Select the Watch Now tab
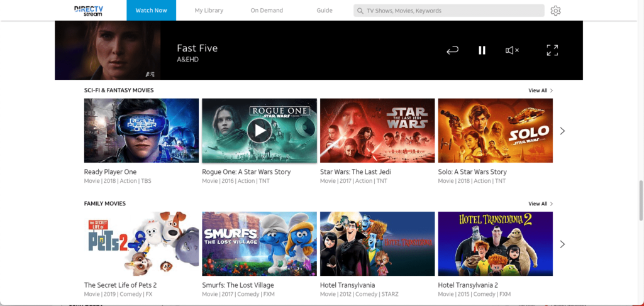This screenshot has height=306, width=644. [x=151, y=10]
